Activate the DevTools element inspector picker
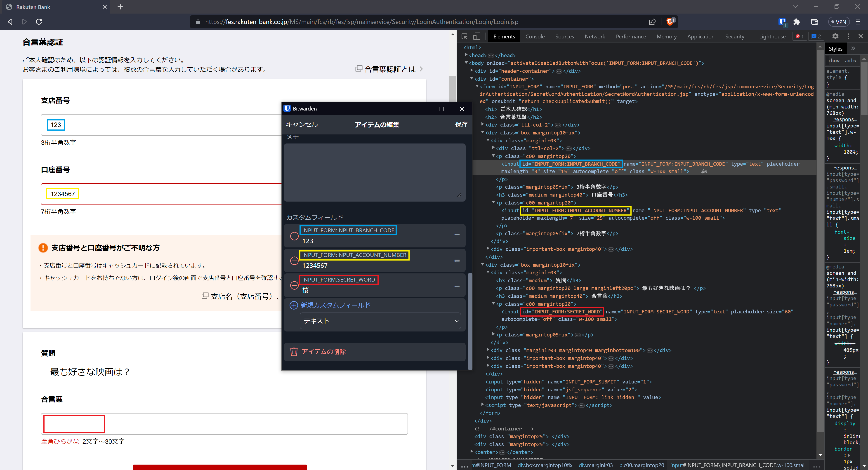This screenshot has height=470, width=868. [x=464, y=36]
